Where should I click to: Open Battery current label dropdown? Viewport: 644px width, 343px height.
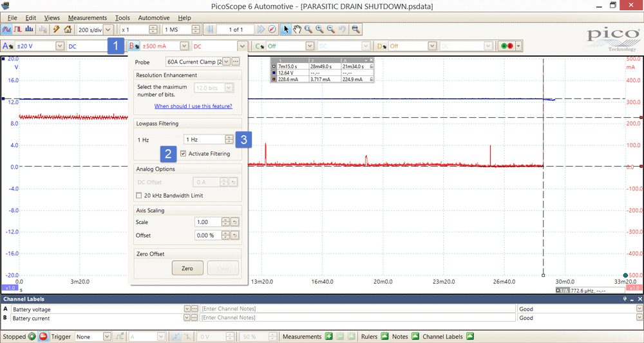[187, 317]
